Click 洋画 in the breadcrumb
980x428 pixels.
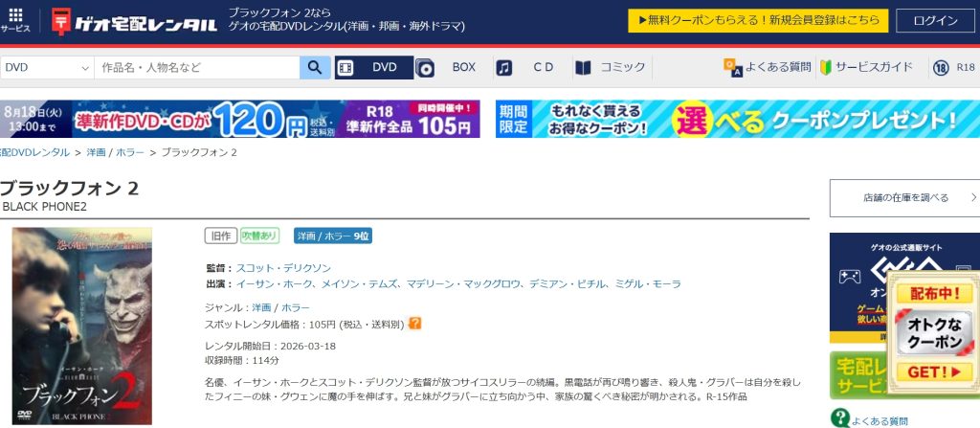click(x=96, y=152)
